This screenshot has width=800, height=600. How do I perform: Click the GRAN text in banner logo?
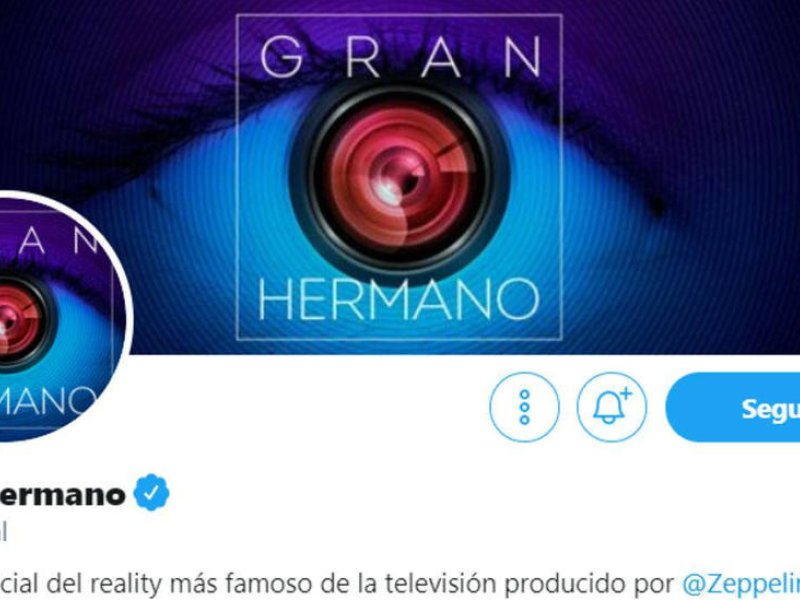(401, 57)
